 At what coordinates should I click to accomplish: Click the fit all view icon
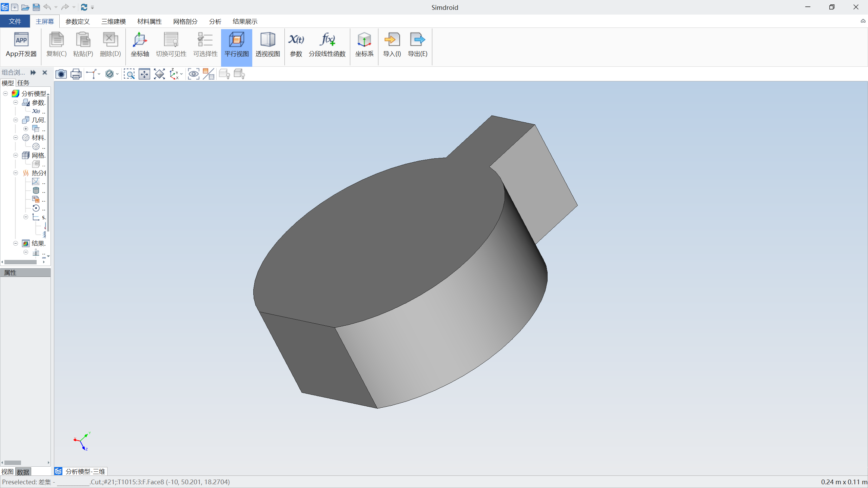click(159, 74)
